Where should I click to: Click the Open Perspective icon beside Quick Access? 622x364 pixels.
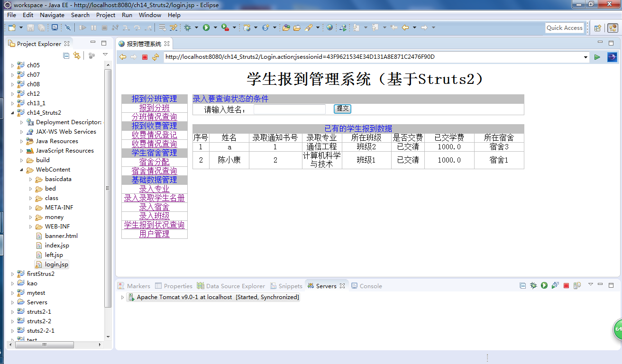click(x=598, y=28)
